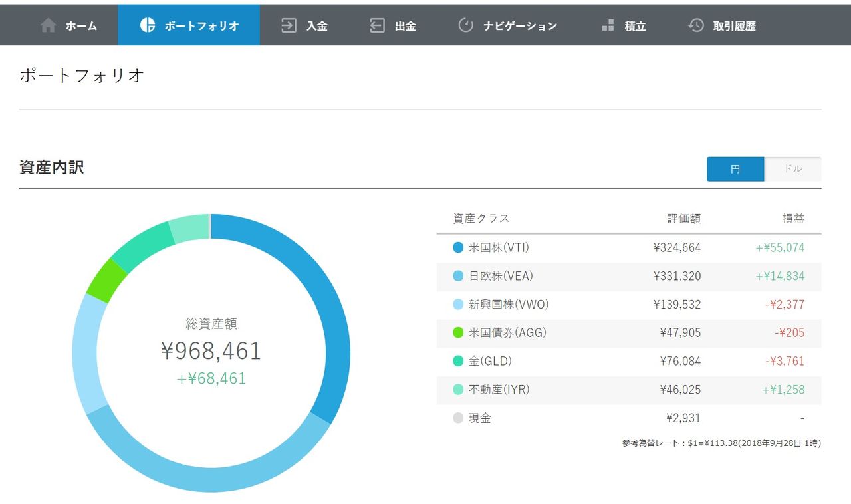Screen dimensions: 851x504
Task: Click the 損益 column header
Action: [x=793, y=219]
